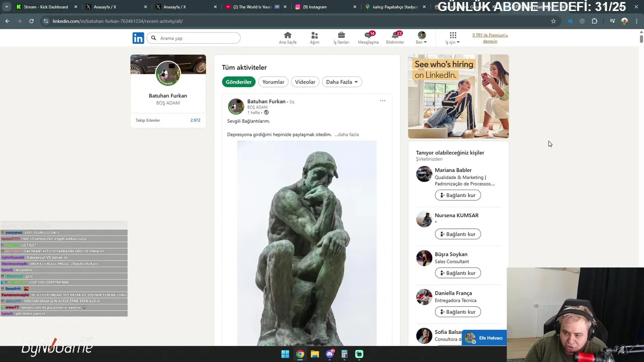This screenshot has width=644, height=362.
Task: Click browser forward arrow
Action: click(19, 21)
